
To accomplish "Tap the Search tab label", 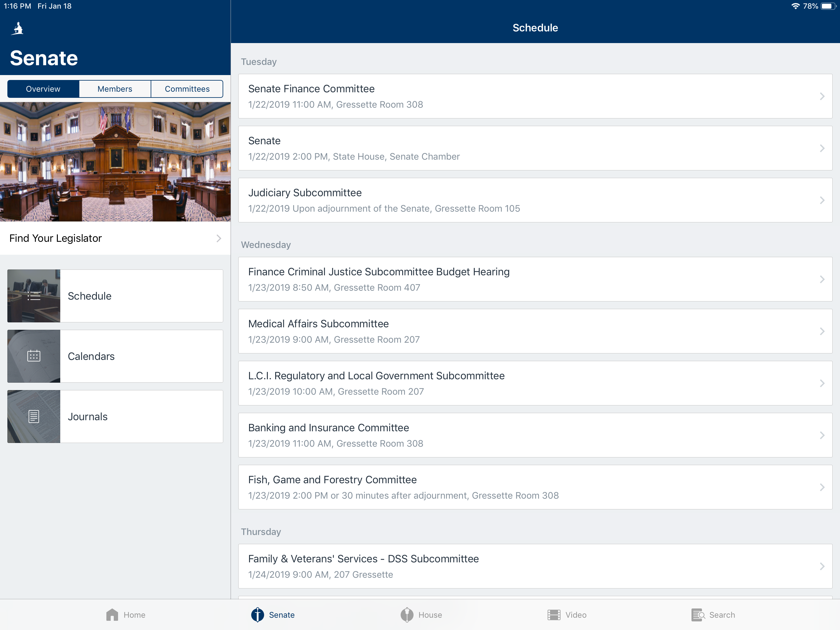I will coord(722,615).
